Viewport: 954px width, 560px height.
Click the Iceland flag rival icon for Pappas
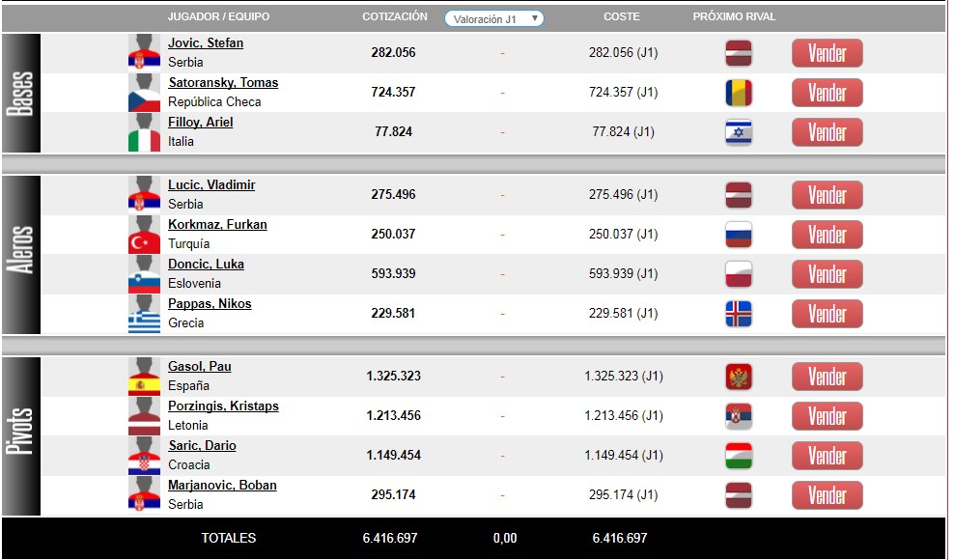(x=739, y=314)
